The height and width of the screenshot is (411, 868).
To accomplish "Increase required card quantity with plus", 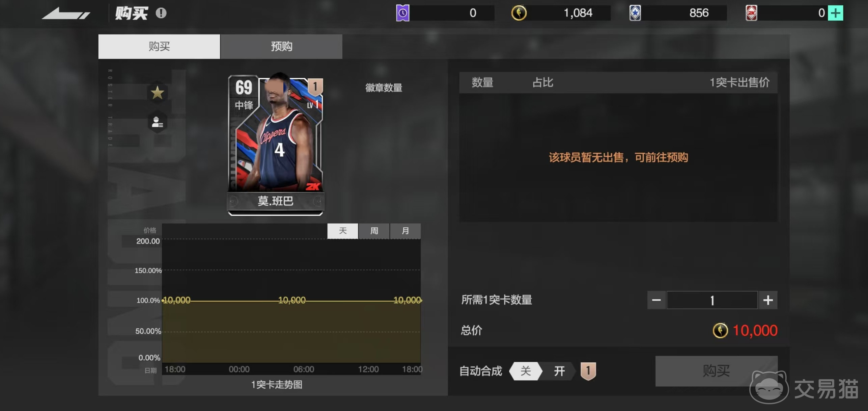I will [x=768, y=300].
